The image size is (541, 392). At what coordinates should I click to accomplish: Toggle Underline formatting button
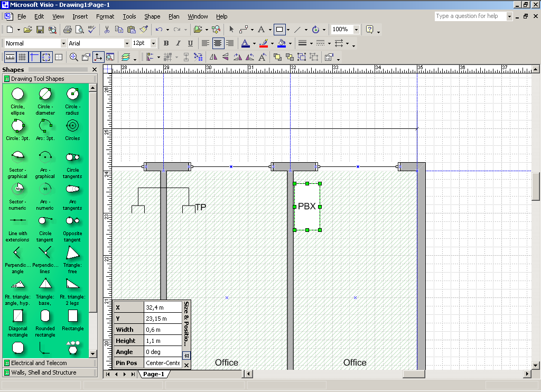coord(190,43)
